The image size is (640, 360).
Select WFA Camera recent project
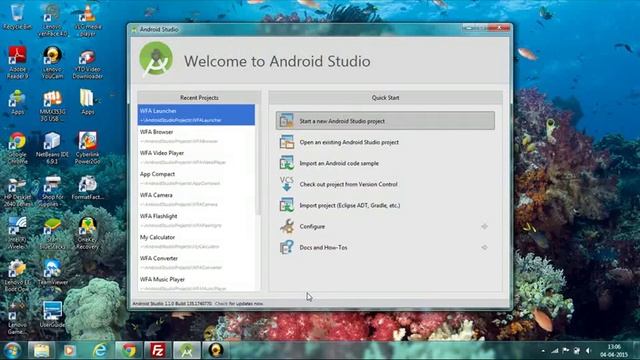point(196,199)
